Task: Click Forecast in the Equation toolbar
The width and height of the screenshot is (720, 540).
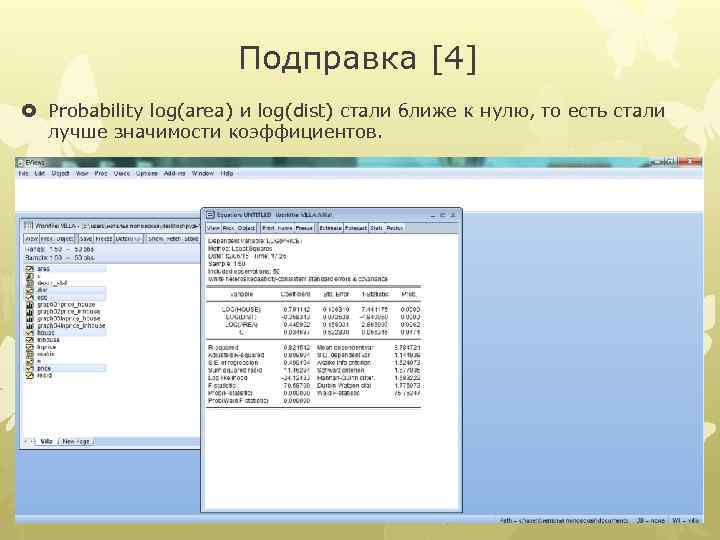Action: click(x=356, y=228)
